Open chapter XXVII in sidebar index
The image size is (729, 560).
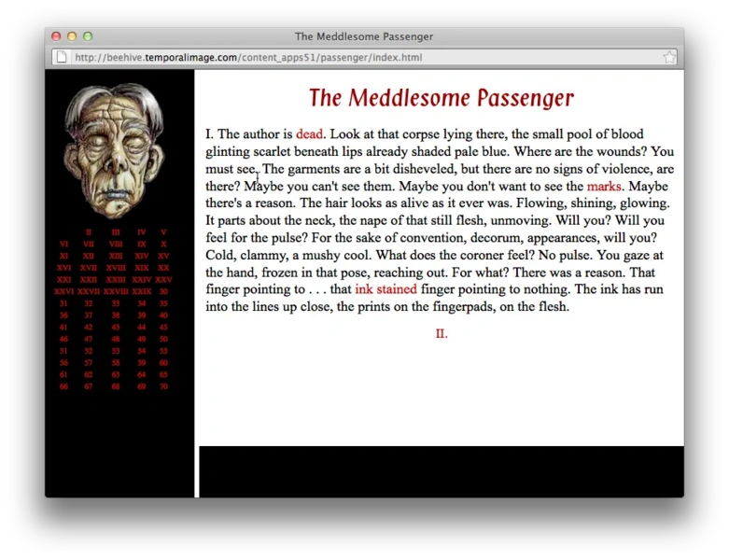(x=89, y=291)
